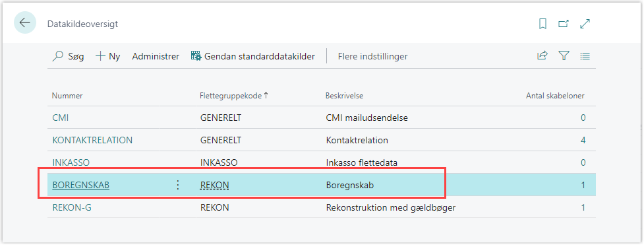The width and height of the screenshot is (644, 245).
Task: Click the bookmark icon
Action: [542, 24]
